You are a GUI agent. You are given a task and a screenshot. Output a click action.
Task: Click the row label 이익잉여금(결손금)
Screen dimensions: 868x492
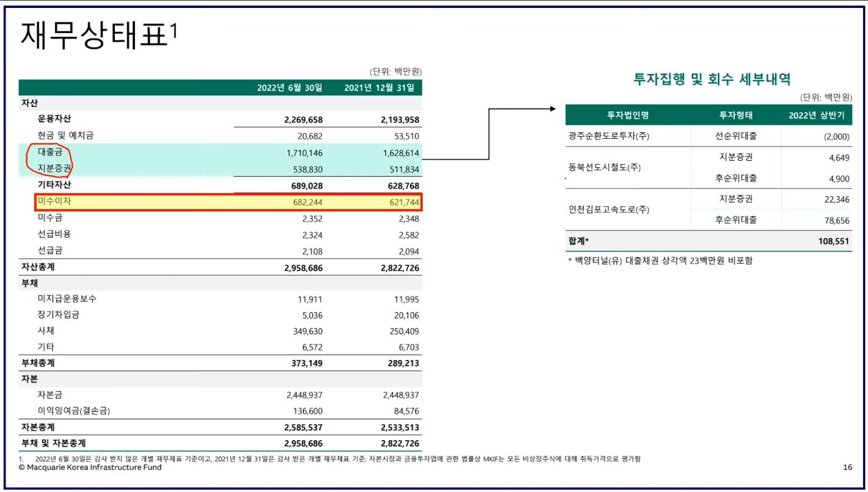coord(73,411)
